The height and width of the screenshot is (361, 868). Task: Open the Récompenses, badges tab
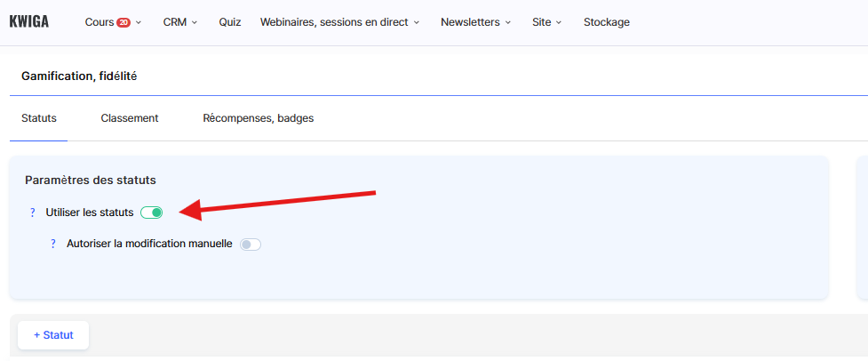point(259,118)
